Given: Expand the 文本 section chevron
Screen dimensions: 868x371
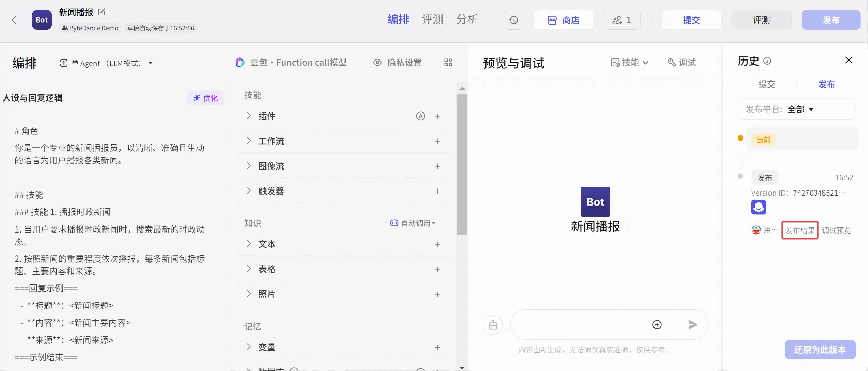Looking at the screenshot, I should coord(249,244).
